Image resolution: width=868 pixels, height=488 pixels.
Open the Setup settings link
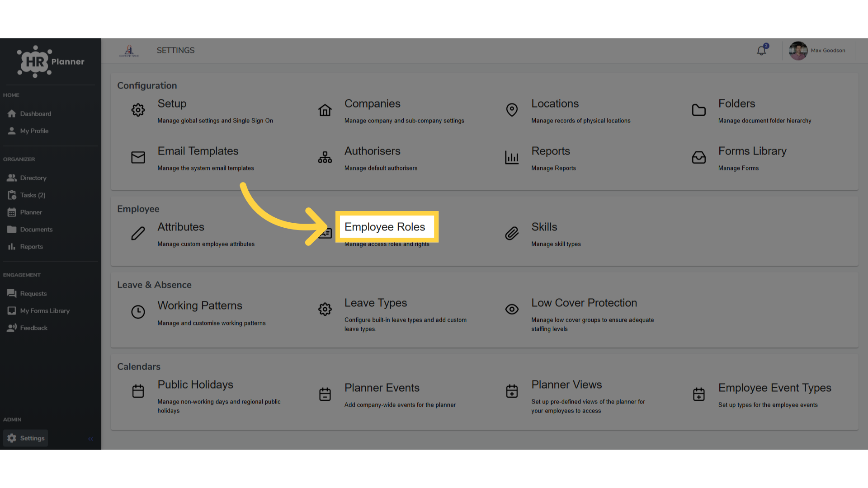pyautogui.click(x=172, y=103)
